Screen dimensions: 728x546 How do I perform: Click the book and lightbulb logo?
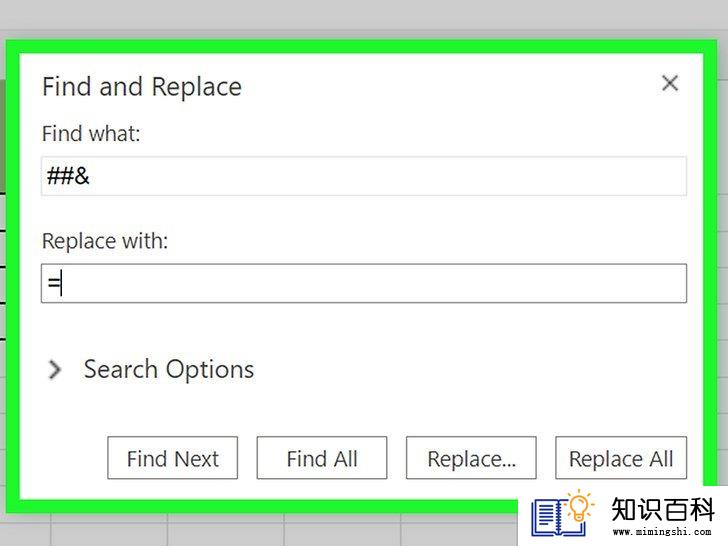(562, 513)
